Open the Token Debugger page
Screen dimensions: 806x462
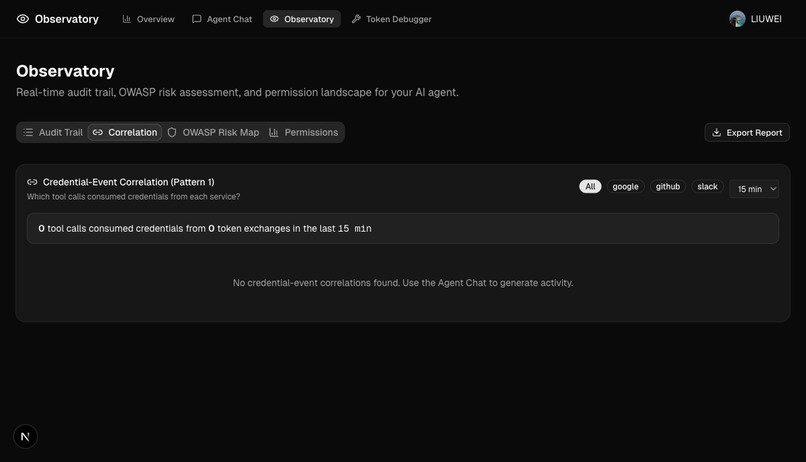tap(392, 19)
